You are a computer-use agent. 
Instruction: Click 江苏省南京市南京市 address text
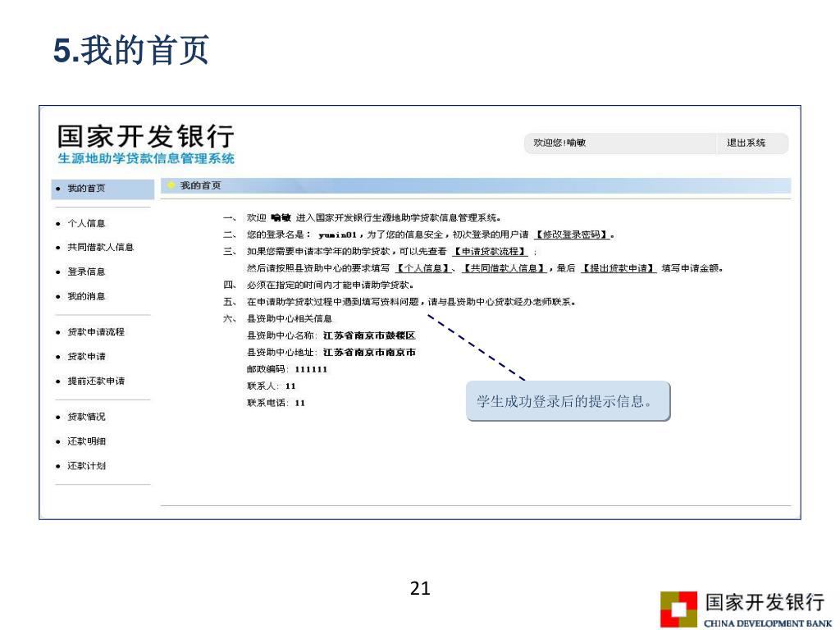(x=369, y=353)
